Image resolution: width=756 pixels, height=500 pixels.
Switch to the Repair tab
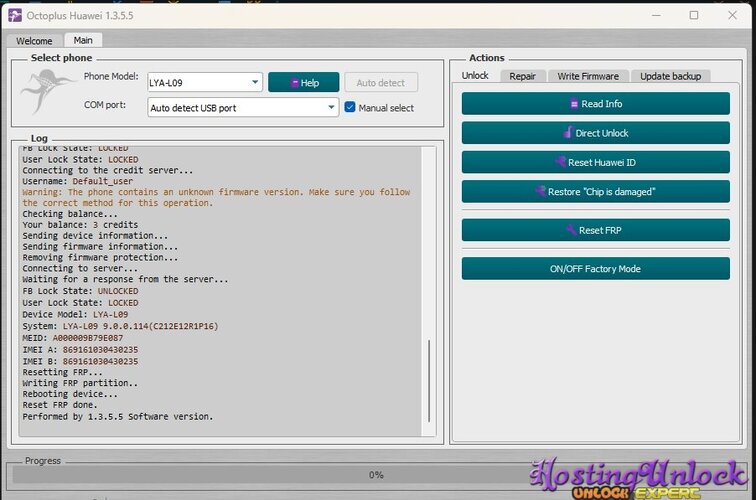pyautogui.click(x=522, y=76)
